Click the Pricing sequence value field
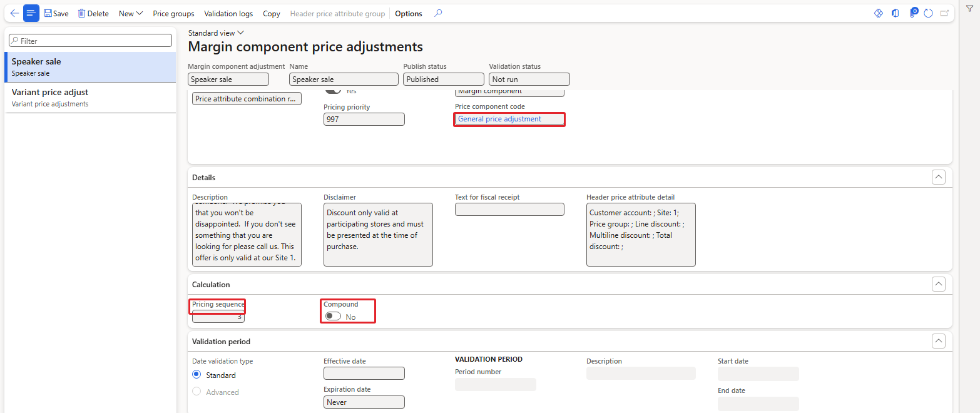This screenshot has width=980, height=413. tap(218, 317)
